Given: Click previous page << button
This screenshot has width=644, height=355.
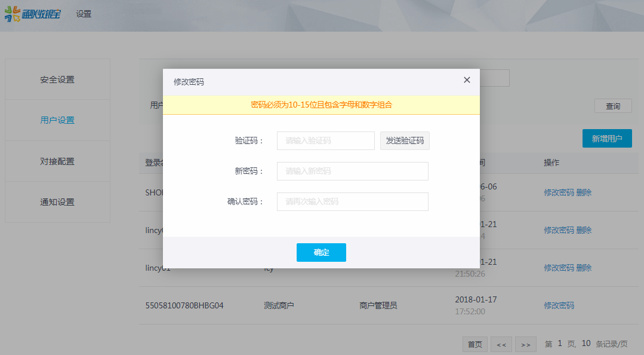Looking at the screenshot, I should pos(501,344).
